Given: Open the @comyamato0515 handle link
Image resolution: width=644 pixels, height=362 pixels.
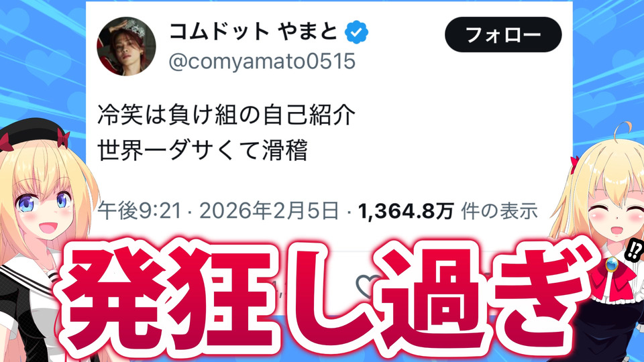Looking at the screenshot, I should pos(262,61).
